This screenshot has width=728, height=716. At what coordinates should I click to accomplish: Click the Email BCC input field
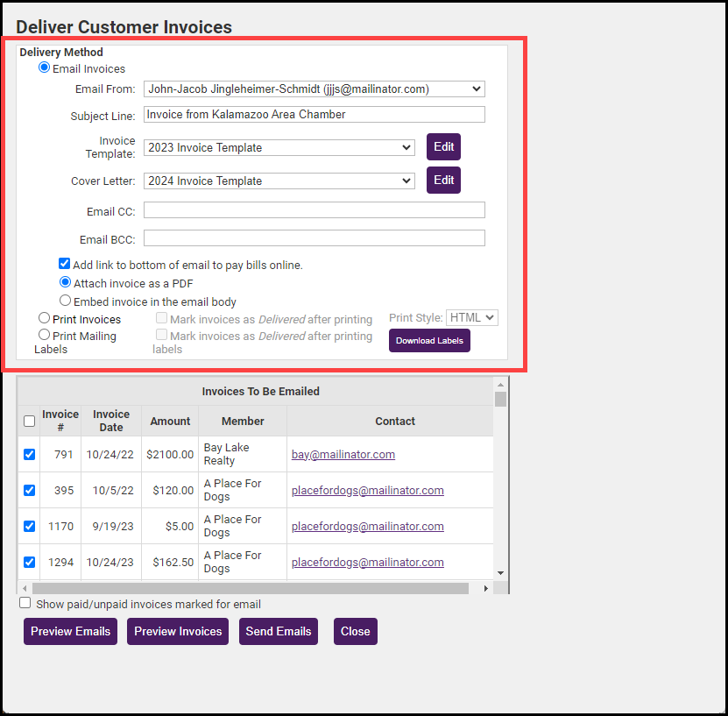pyautogui.click(x=314, y=238)
